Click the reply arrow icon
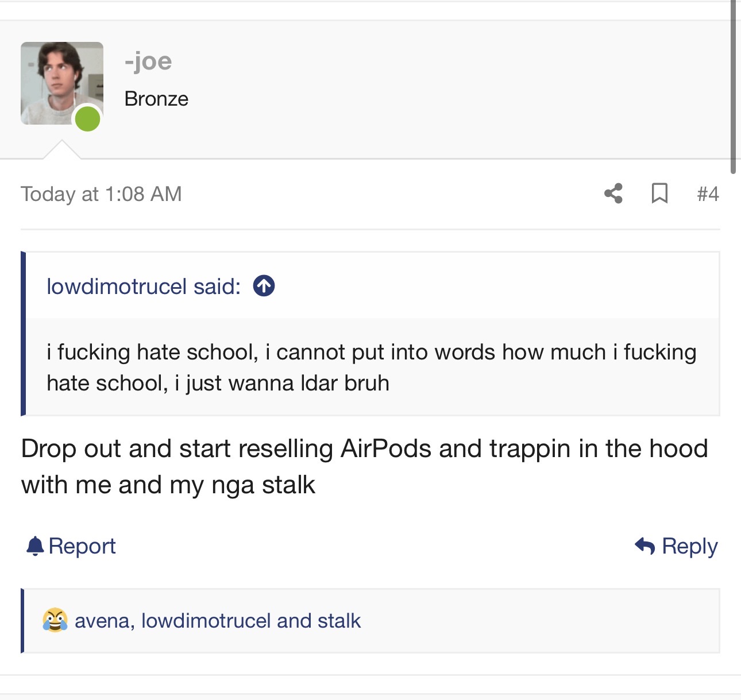741x700 pixels. point(645,546)
